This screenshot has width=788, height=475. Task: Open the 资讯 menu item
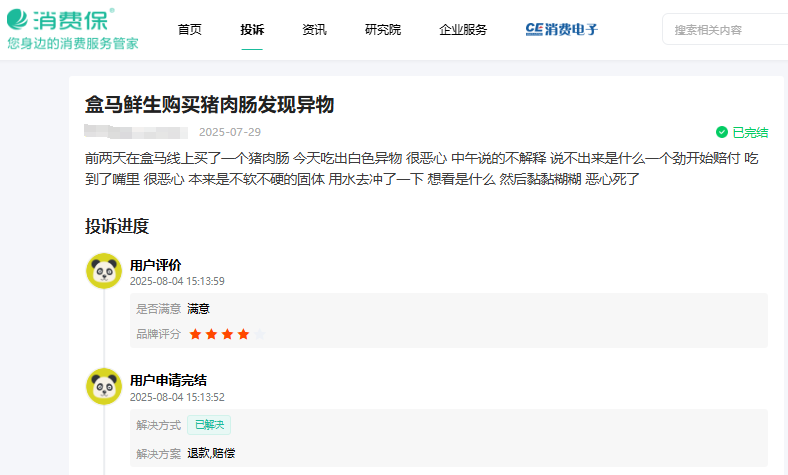(314, 30)
